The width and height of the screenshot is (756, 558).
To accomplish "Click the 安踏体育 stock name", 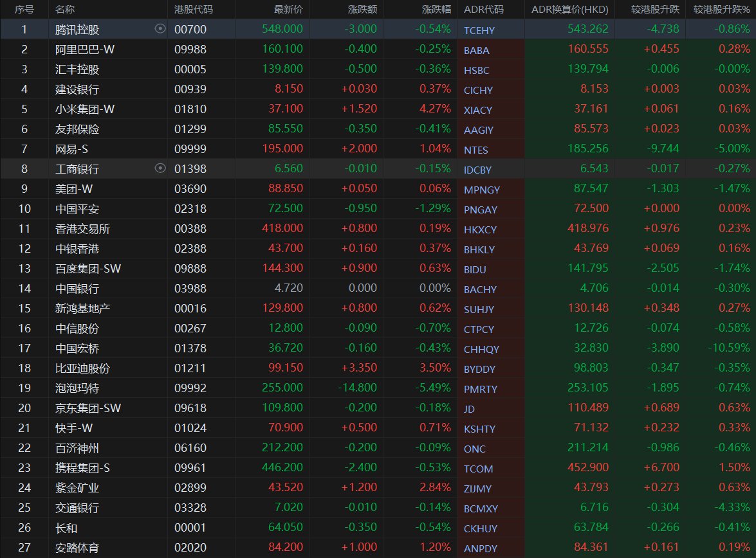I will pyautogui.click(x=77, y=548).
